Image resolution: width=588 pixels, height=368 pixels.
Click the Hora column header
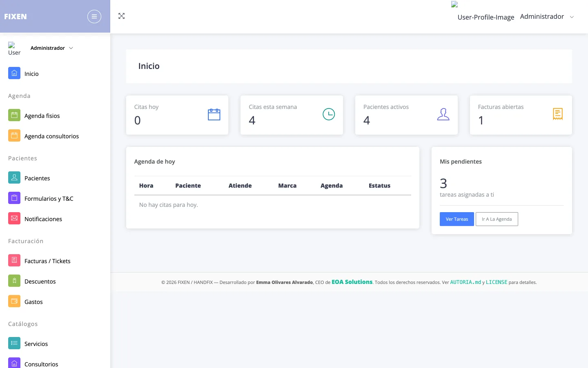coord(146,186)
